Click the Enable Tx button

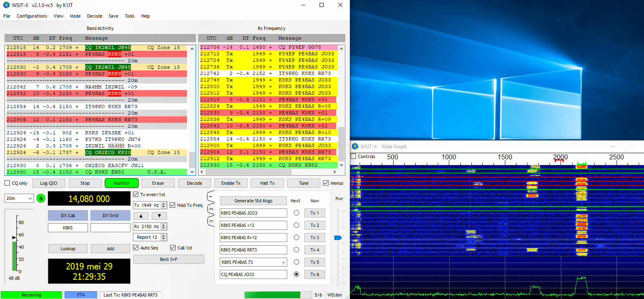(231, 183)
